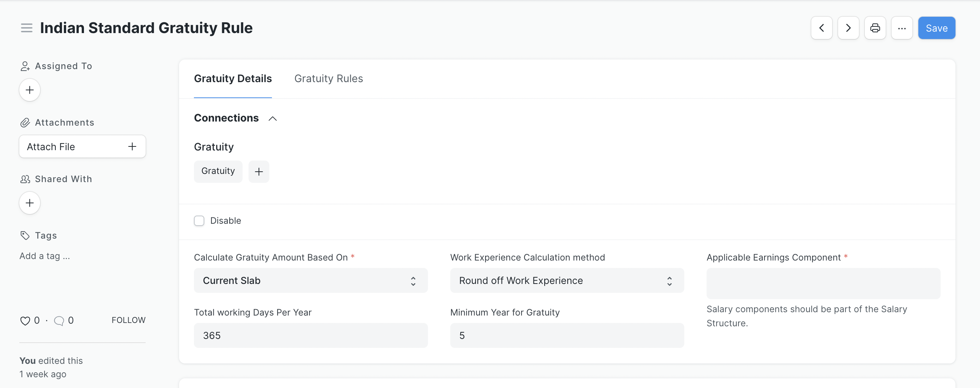
Task: Click FOLLOW link
Action: click(129, 320)
